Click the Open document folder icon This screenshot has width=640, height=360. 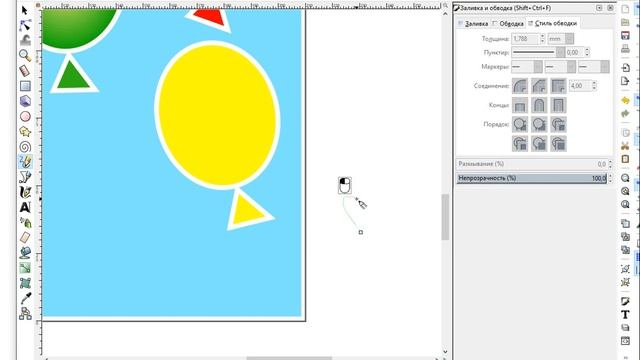(x=625, y=22)
